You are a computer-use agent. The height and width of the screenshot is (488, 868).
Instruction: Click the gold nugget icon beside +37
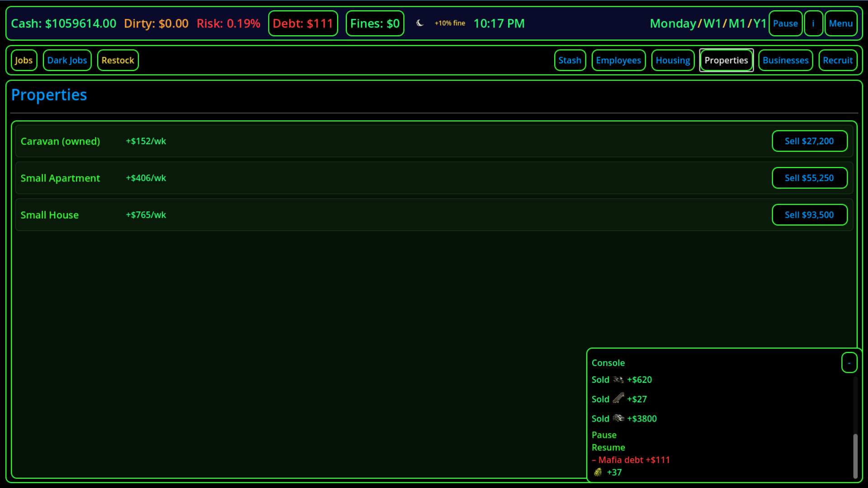coord(598,472)
